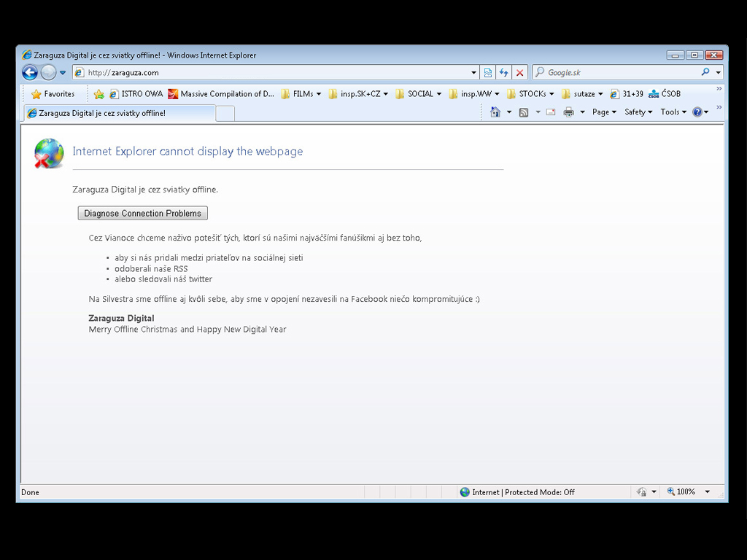Viewport: 747px width, 560px height.
Task: Click the Read Mail icon
Action: coord(551,112)
